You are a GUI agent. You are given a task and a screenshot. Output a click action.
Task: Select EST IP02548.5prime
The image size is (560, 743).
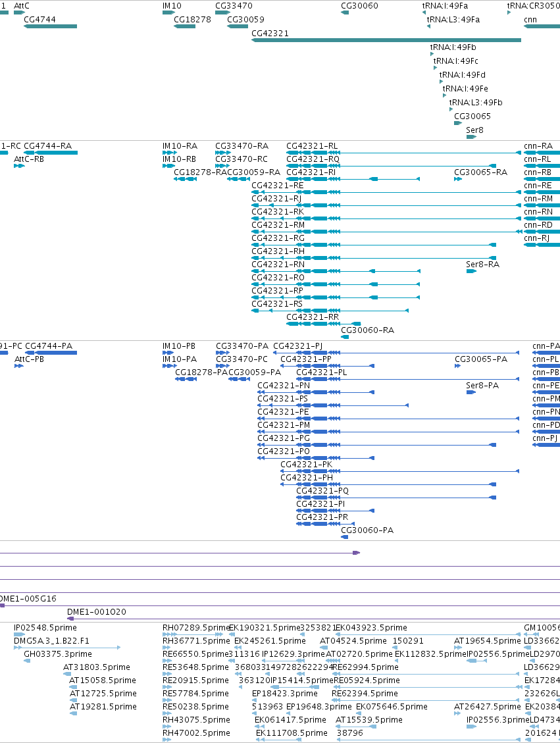[20, 634]
